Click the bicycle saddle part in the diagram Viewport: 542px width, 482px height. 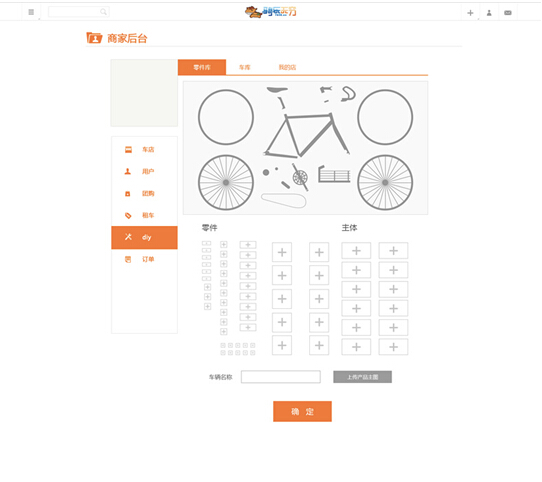277,90
